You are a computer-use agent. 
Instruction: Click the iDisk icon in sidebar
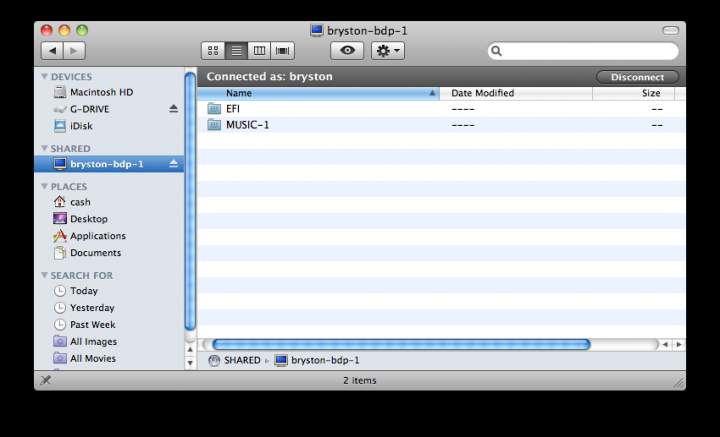60,126
